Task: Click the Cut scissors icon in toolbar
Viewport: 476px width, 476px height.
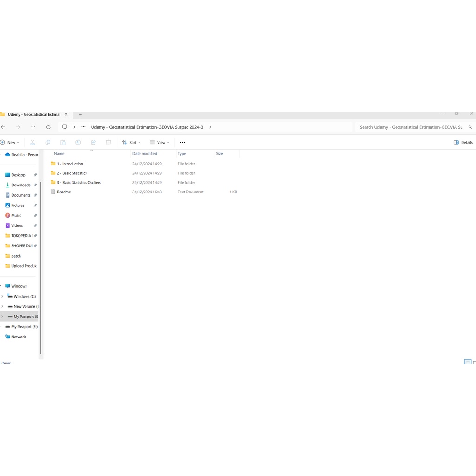Action: 33,143
